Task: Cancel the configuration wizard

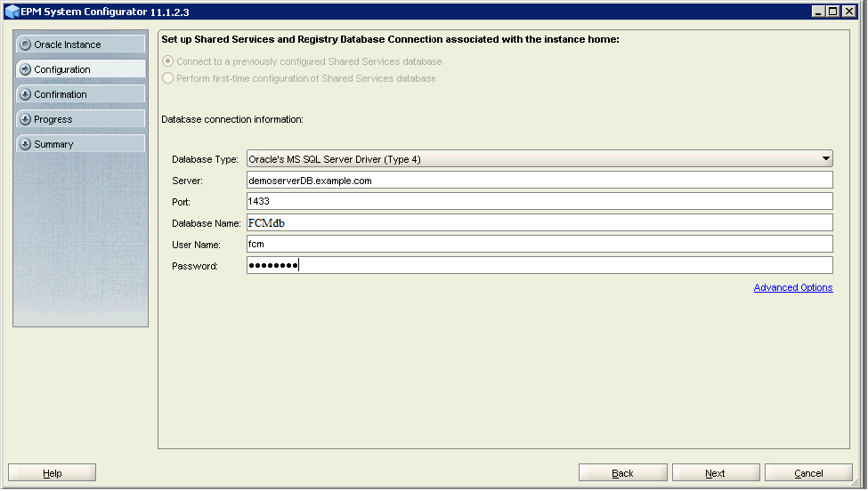Action: [x=807, y=473]
